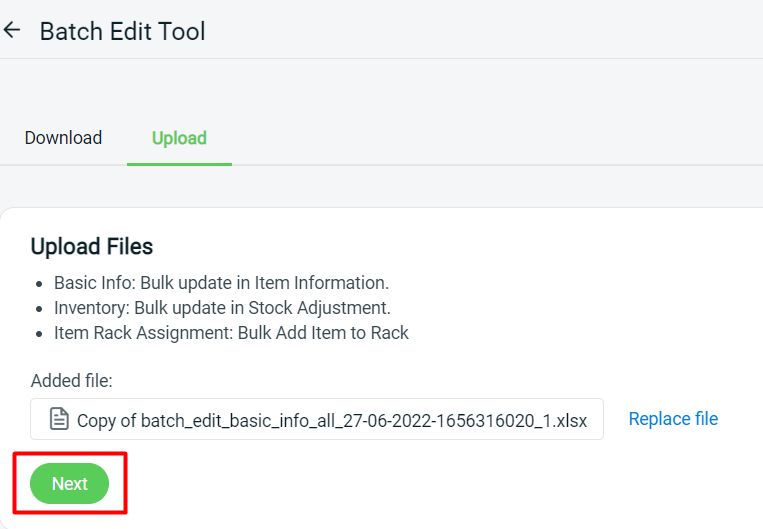Select the Upload tab
The image size is (763, 529).
pyautogui.click(x=179, y=138)
